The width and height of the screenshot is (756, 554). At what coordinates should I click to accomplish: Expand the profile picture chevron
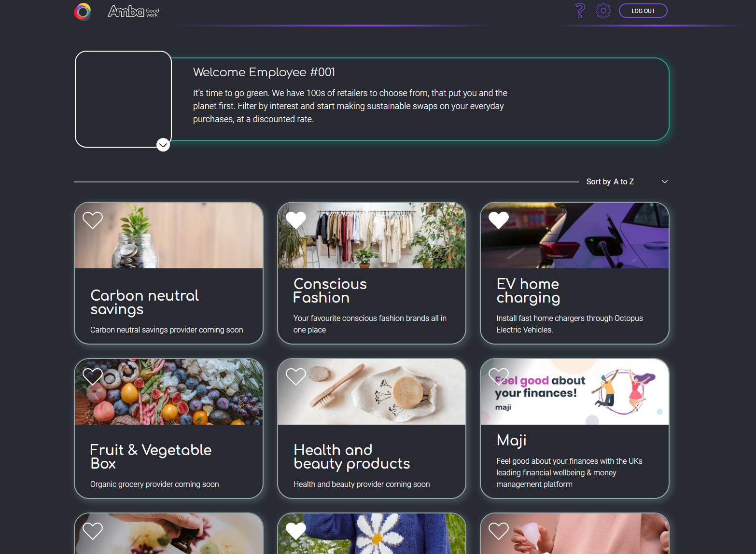[x=163, y=144]
